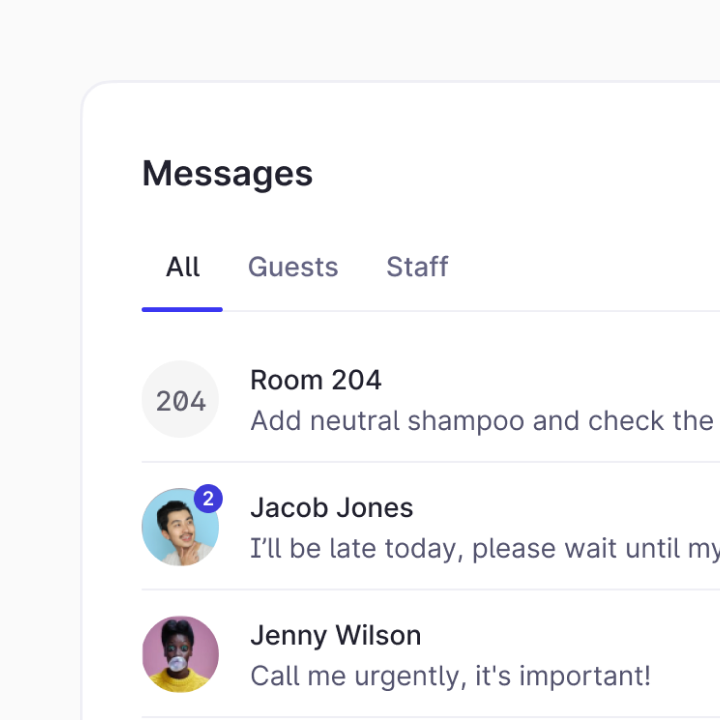
Task: Switch to the Guests tab
Action: pyautogui.click(x=293, y=267)
